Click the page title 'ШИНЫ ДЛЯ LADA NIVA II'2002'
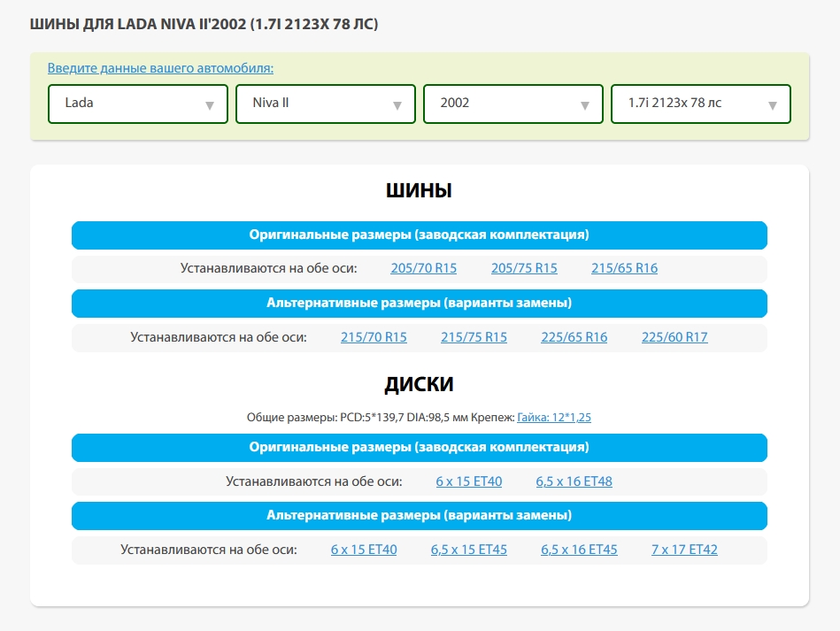 [204, 24]
